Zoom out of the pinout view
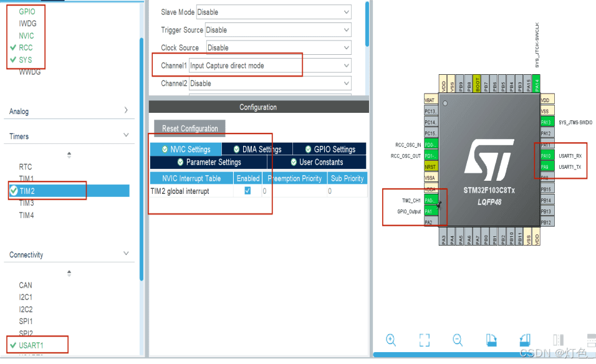The width and height of the screenshot is (596, 364). (x=458, y=340)
